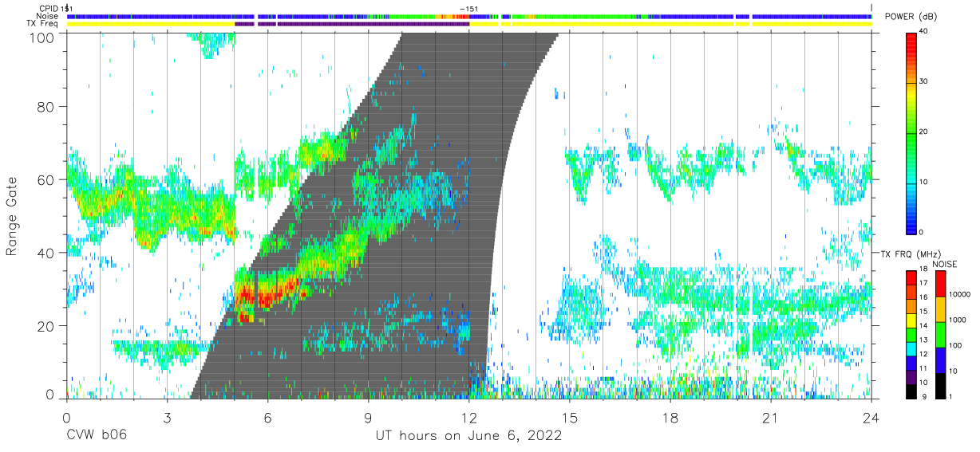
Task: Click the 40 tick on the POWER scale
Action: 924,31
